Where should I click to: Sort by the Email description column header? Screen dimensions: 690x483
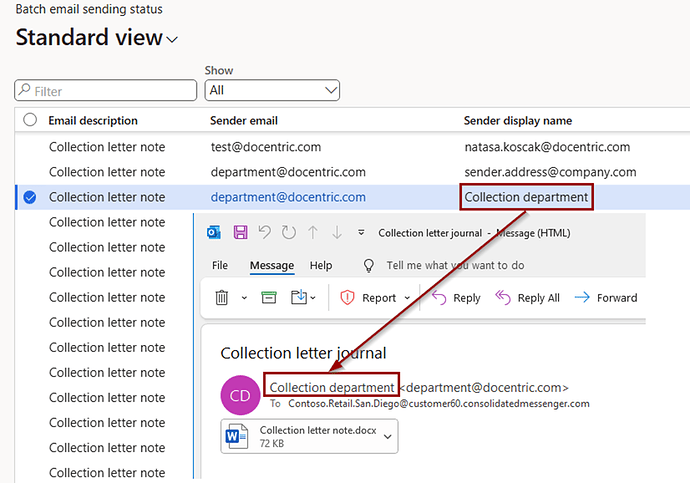pyautogui.click(x=93, y=121)
